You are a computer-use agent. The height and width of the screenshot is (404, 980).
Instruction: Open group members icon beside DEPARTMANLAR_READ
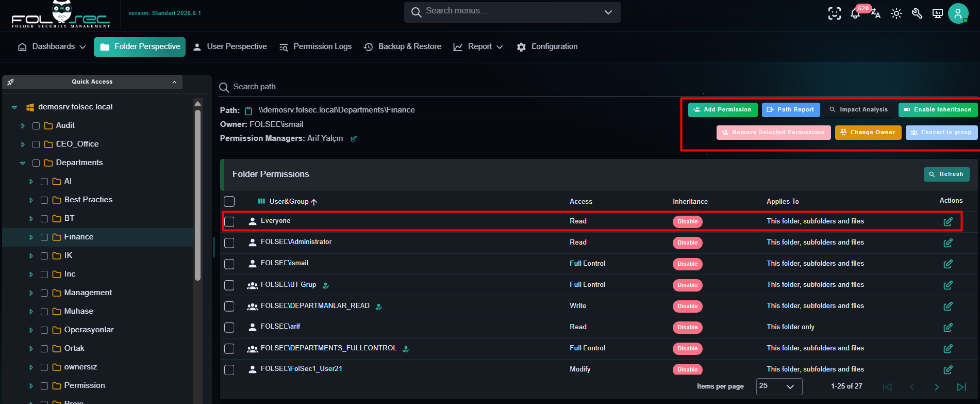pos(379,306)
